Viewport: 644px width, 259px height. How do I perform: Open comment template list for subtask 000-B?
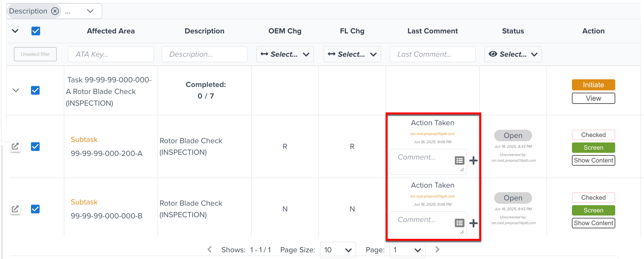(459, 223)
